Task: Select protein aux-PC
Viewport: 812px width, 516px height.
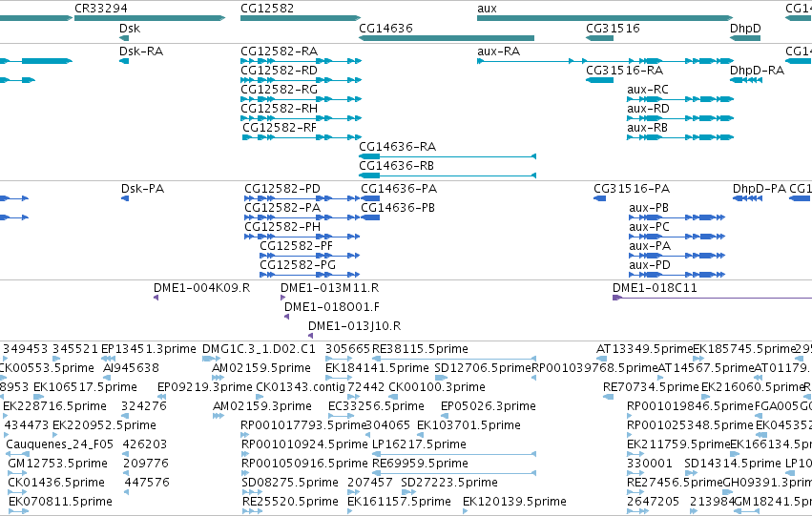Action: pos(650,227)
